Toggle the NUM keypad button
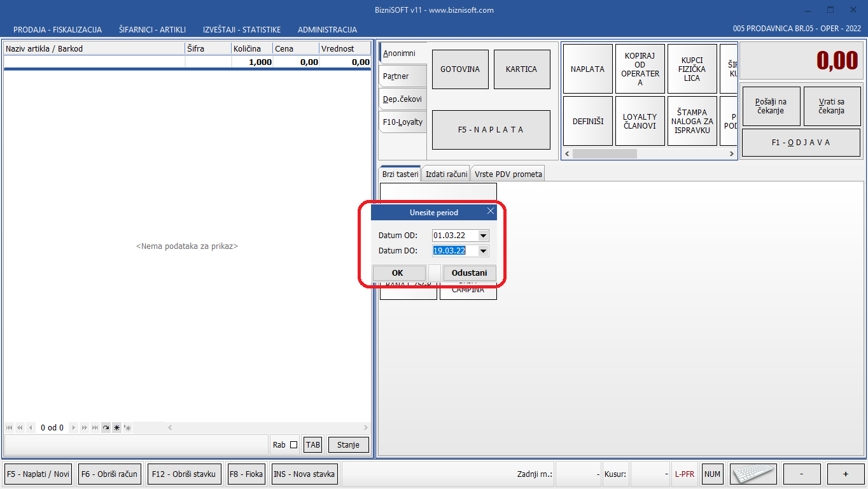Image resolution: width=868 pixels, height=489 pixels. click(712, 474)
